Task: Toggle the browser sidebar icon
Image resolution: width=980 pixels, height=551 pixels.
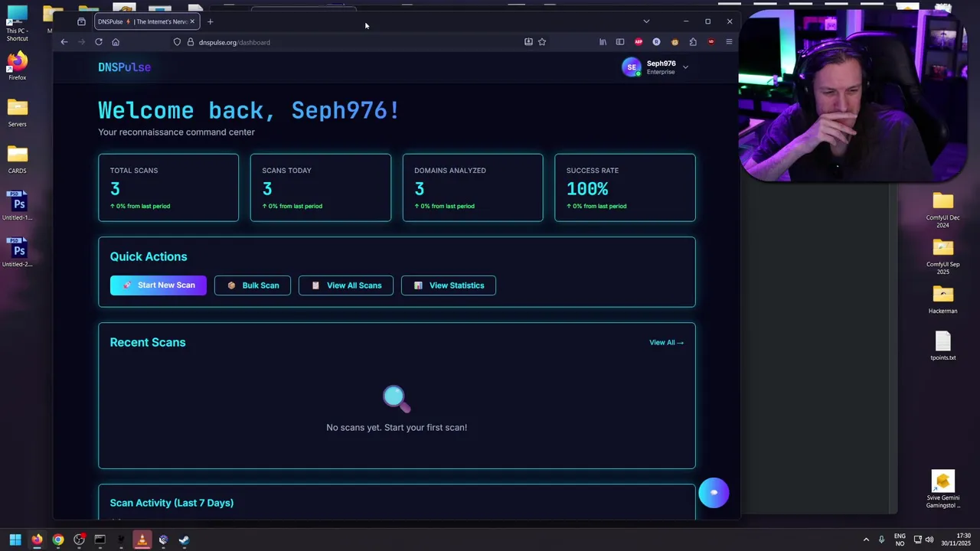Action: point(620,42)
